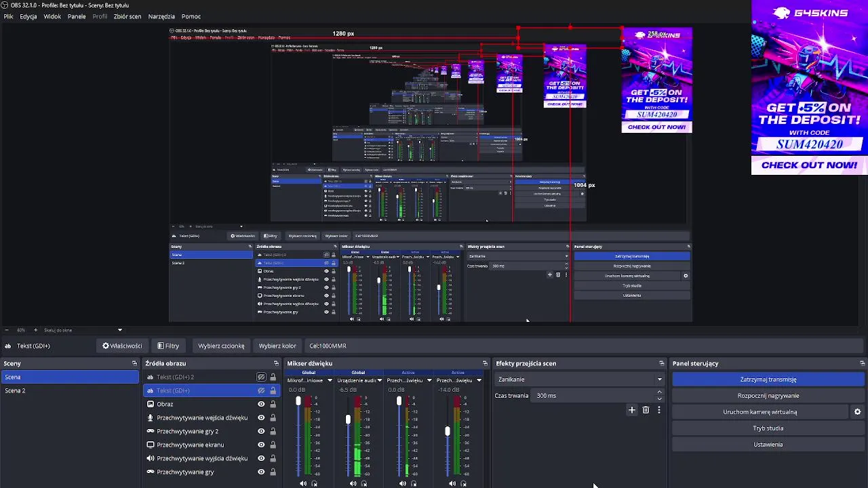Undock the Efekty przejścia scen panel
The height and width of the screenshot is (488, 868).
[x=662, y=363]
